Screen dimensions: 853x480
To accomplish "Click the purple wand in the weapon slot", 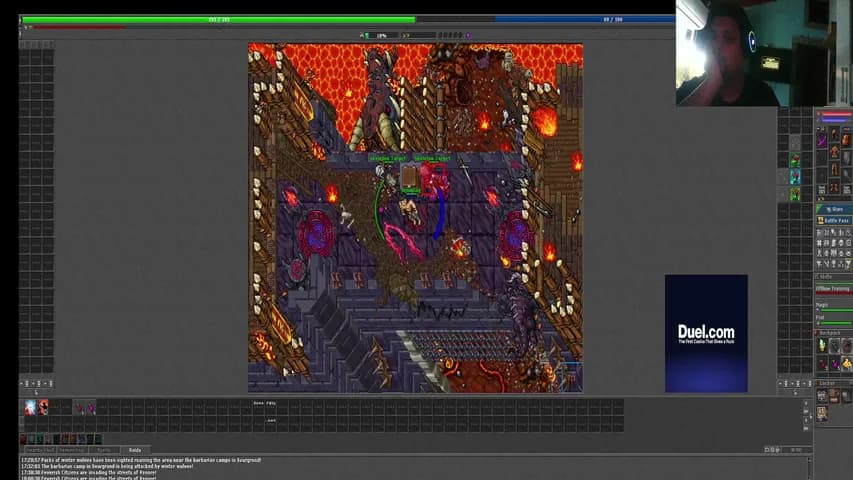I will pos(822,141).
